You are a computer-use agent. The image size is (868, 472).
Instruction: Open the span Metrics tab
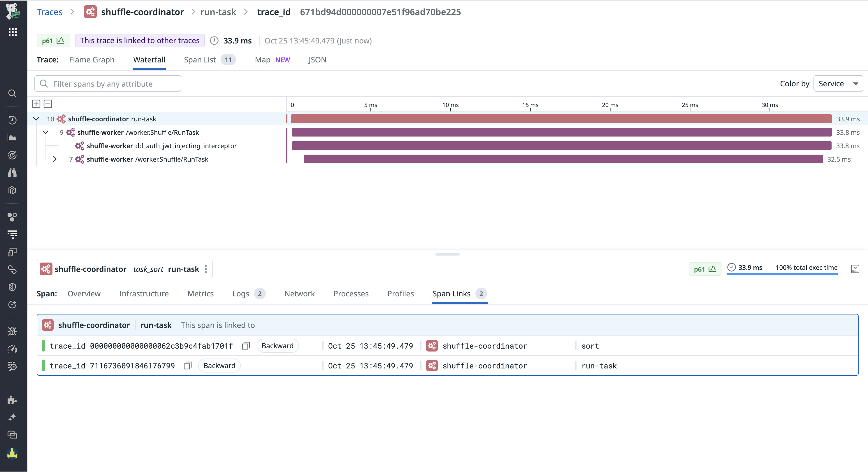(x=201, y=294)
